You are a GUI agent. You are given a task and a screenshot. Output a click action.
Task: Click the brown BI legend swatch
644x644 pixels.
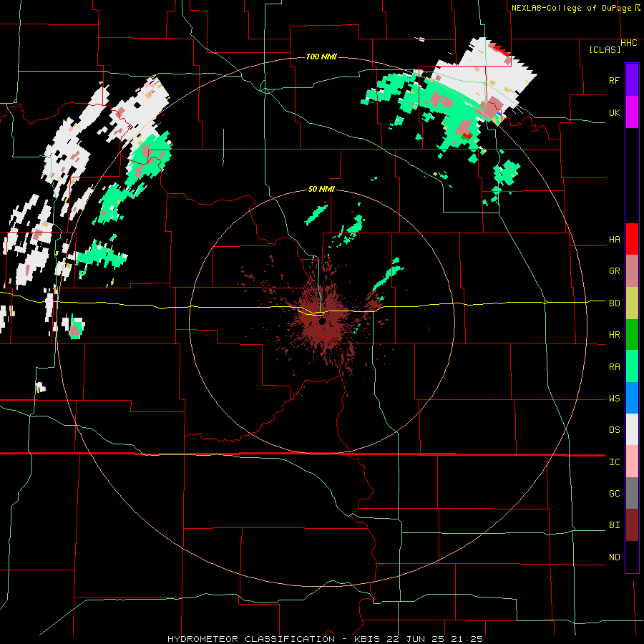click(x=632, y=525)
